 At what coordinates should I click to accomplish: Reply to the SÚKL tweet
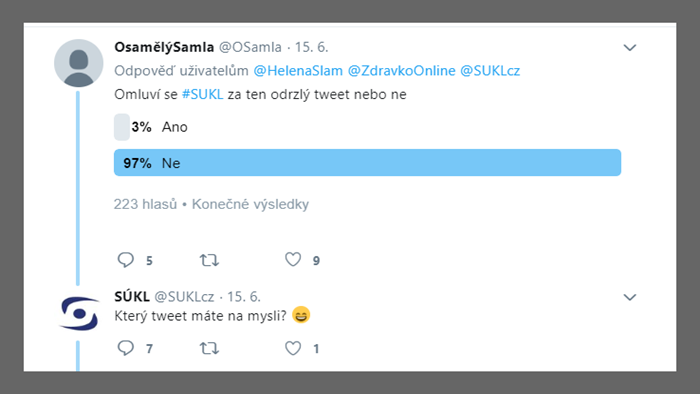coord(125,348)
